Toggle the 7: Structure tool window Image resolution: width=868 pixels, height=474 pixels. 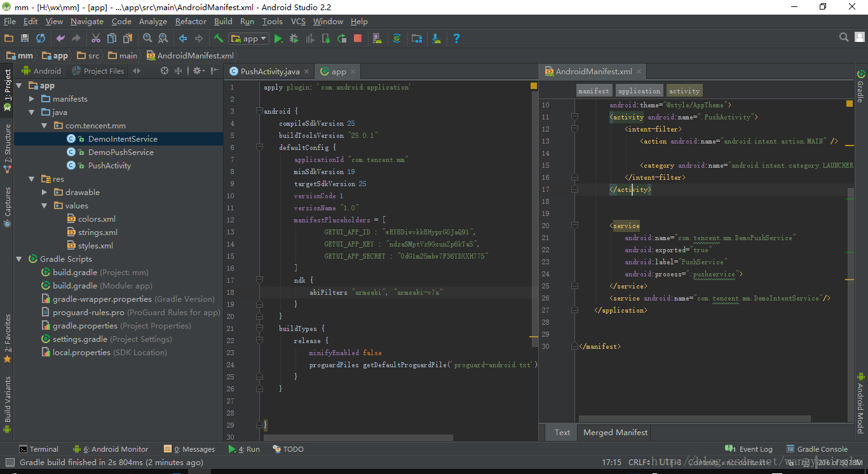coord(7,149)
